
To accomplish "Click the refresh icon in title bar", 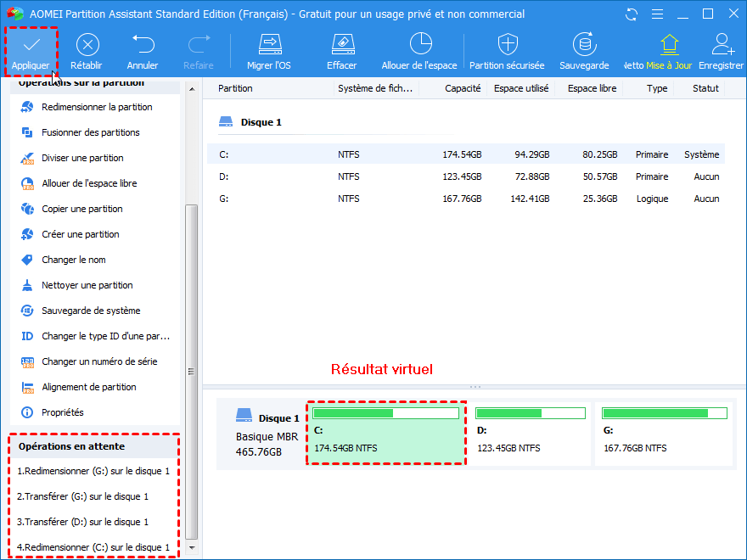I will (632, 14).
